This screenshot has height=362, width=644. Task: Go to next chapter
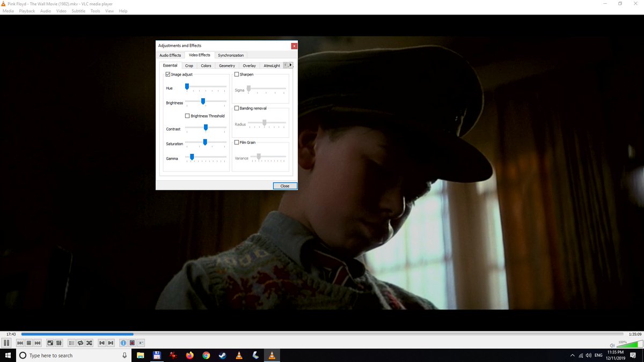[x=111, y=343]
